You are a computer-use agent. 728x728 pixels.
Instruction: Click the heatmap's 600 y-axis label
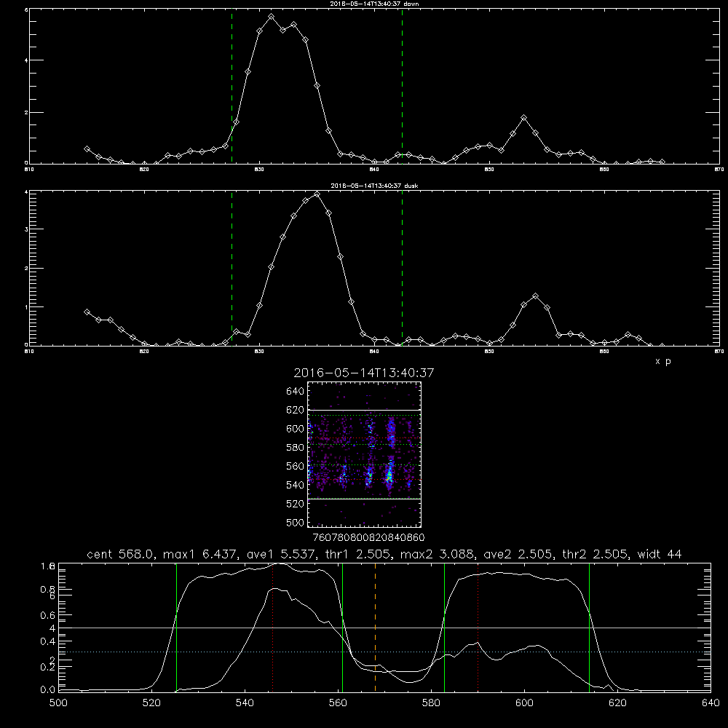296,429
